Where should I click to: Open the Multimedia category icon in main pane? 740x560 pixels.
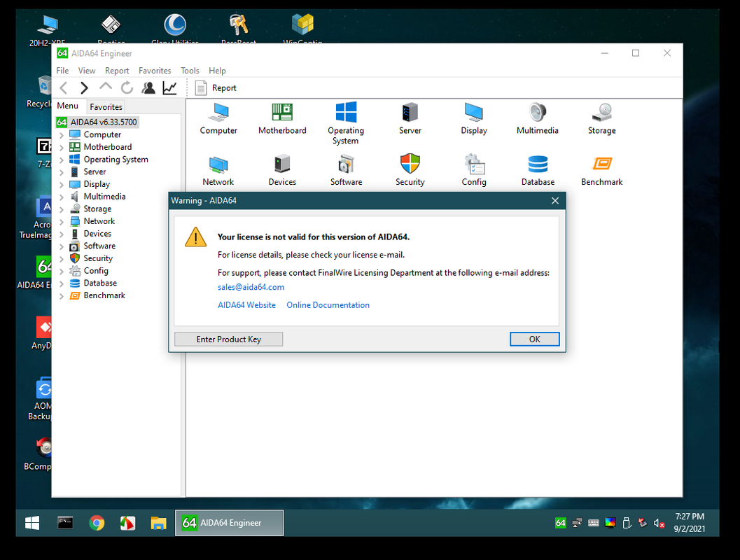coord(538,118)
